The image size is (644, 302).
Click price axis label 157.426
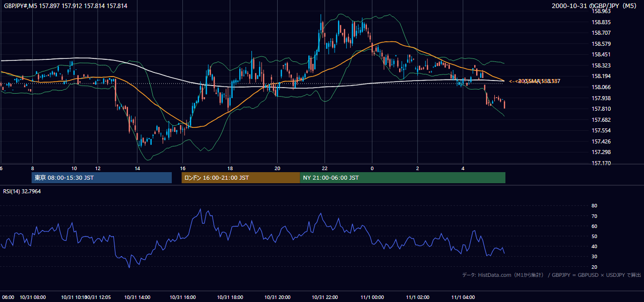point(601,141)
